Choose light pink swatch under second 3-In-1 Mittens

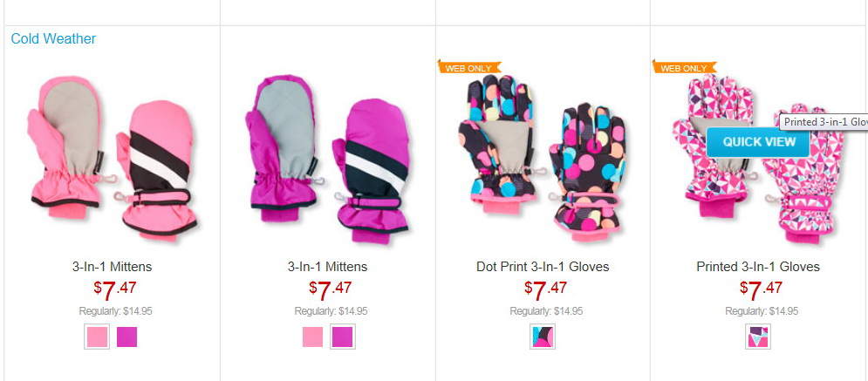click(x=312, y=337)
